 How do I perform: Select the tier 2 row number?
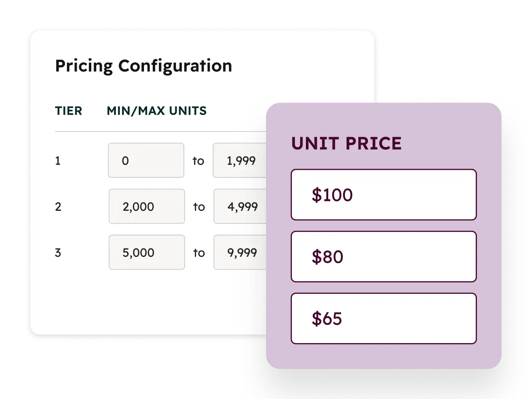[58, 207]
